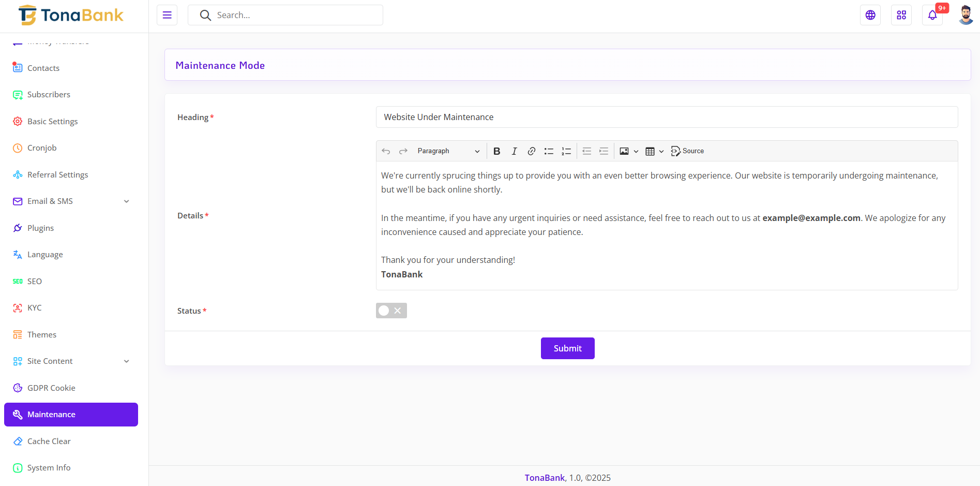
Task: Go to Basic Settings page
Action: click(52, 121)
